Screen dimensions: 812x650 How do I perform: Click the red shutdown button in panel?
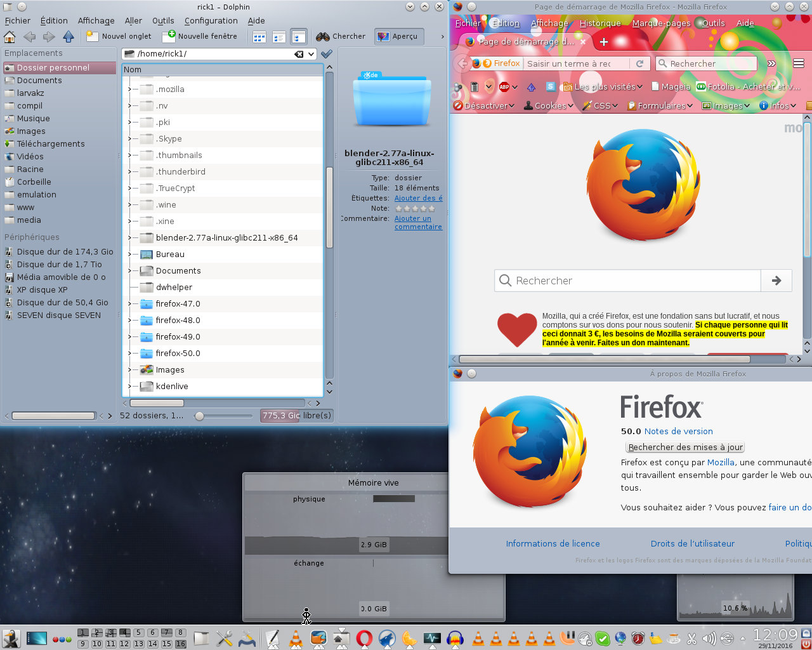806,644
